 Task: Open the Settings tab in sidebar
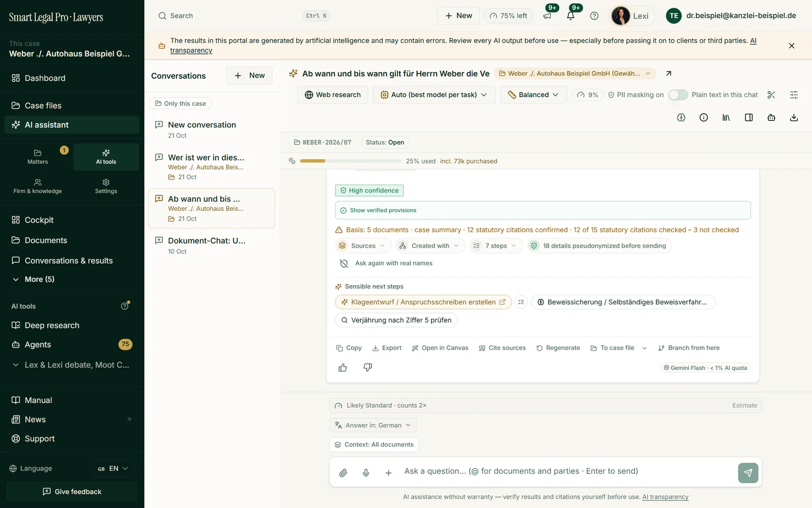click(106, 186)
